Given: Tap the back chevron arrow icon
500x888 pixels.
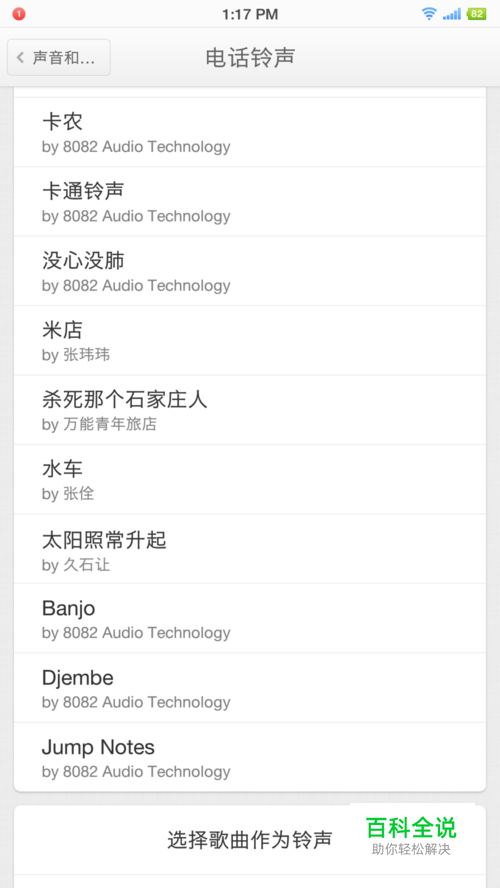Looking at the screenshot, I should coord(20,57).
